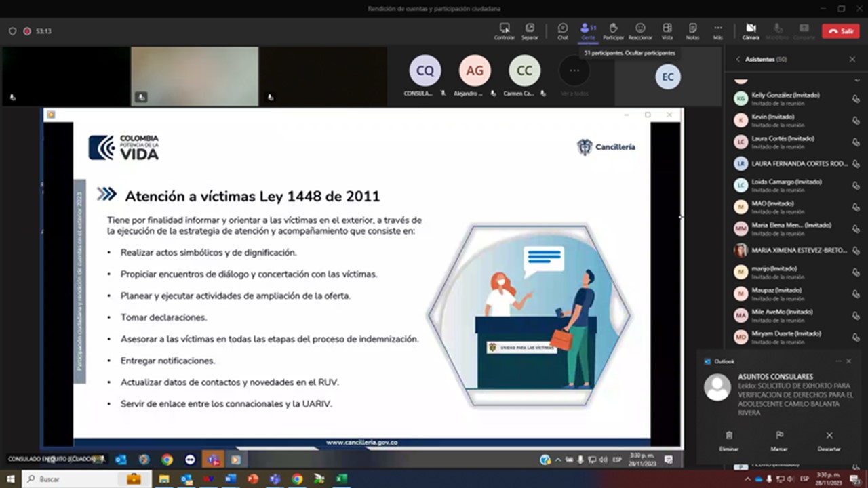Open Outlook from the bottom taskbar

[186, 479]
